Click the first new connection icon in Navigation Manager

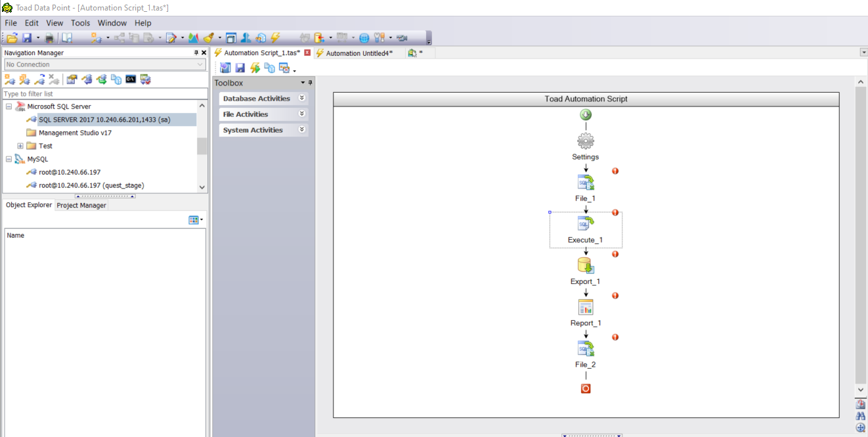coord(10,80)
